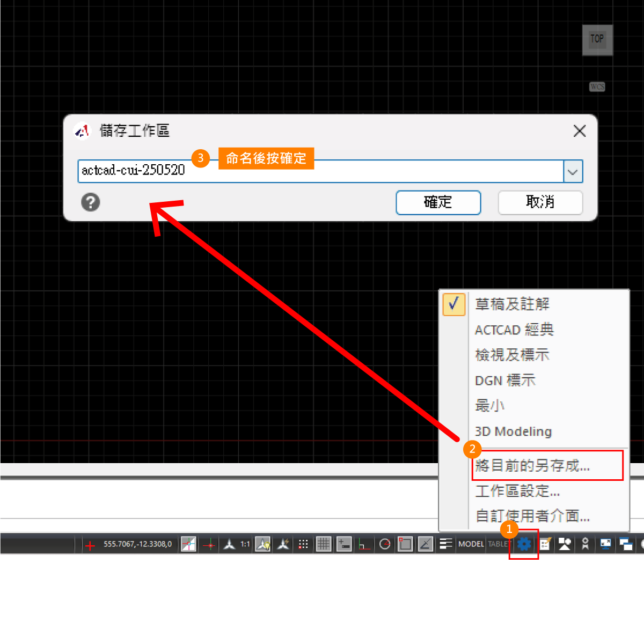The height and width of the screenshot is (644, 644).
Task: Click the 1:1 annotation scale value
Action: click(245, 544)
